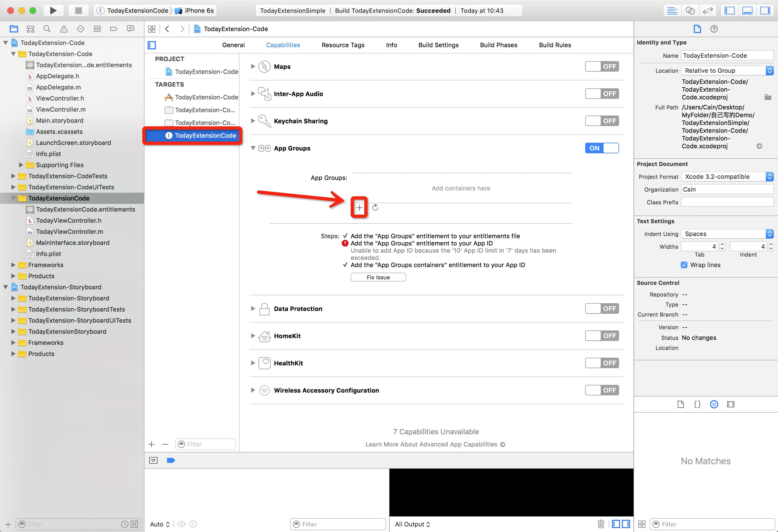Open Quick Help inspector icon
The width and height of the screenshot is (778, 532).
click(714, 29)
